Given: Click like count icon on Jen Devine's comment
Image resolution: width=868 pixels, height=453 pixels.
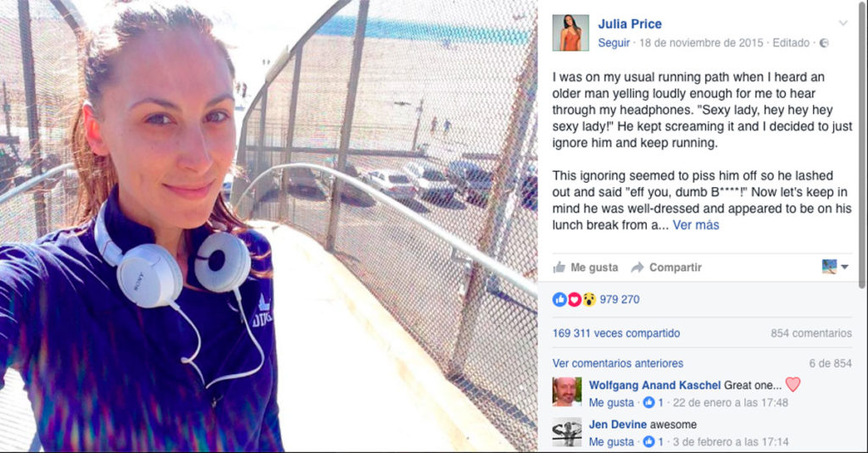Looking at the screenshot, I should 648,441.
